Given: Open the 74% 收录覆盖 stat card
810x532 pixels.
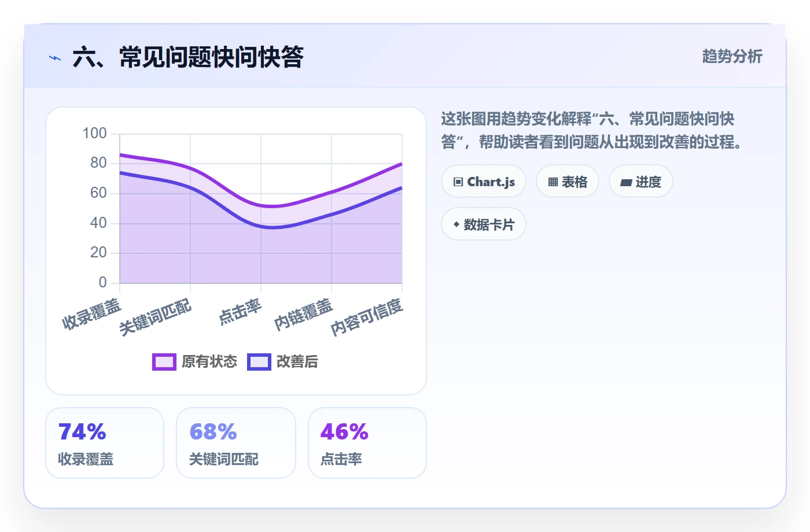Looking at the screenshot, I should click(x=105, y=443).
